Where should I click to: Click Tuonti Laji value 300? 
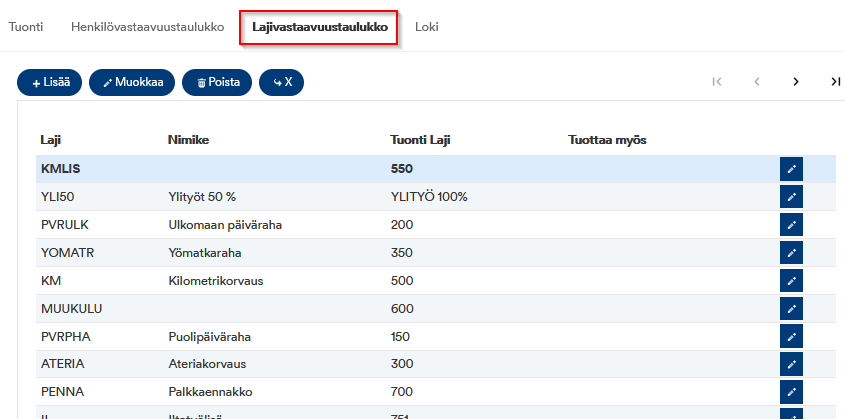(402, 364)
